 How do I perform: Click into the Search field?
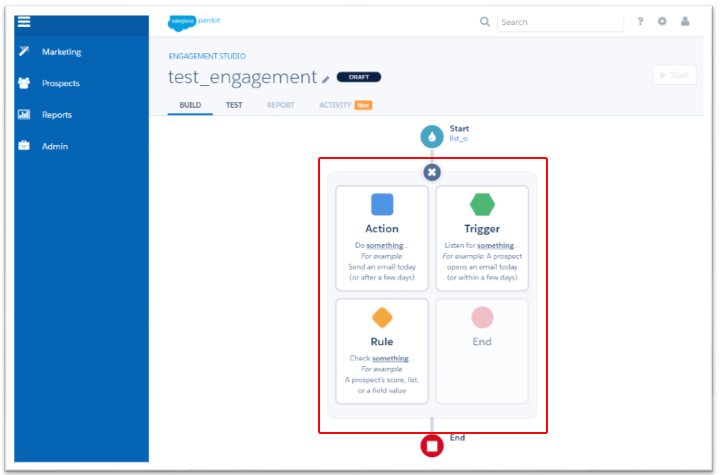pyautogui.click(x=560, y=22)
